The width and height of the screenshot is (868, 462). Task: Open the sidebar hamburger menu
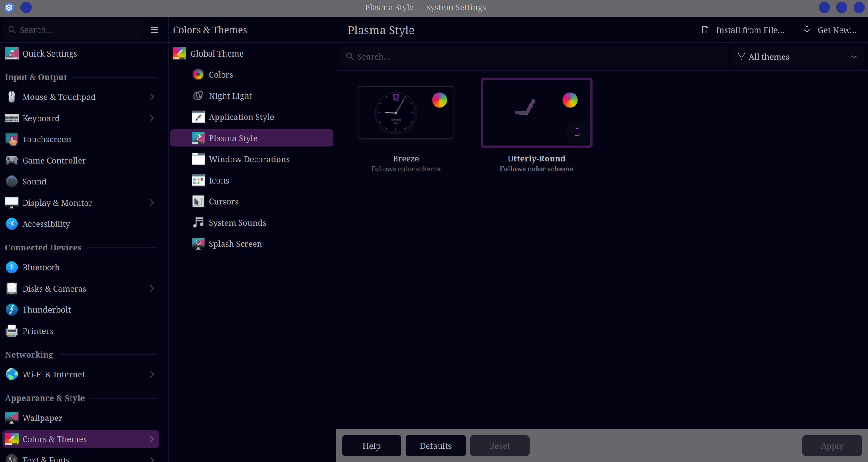(155, 30)
